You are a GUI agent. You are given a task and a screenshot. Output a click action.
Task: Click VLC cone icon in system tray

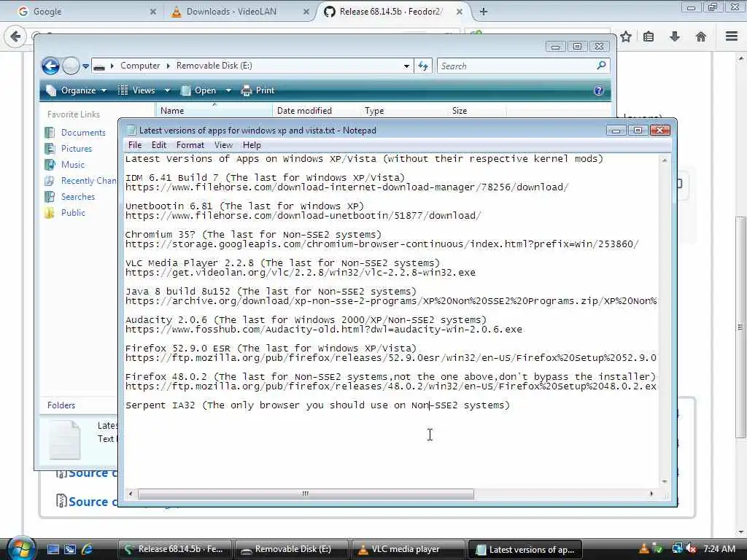(643, 550)
